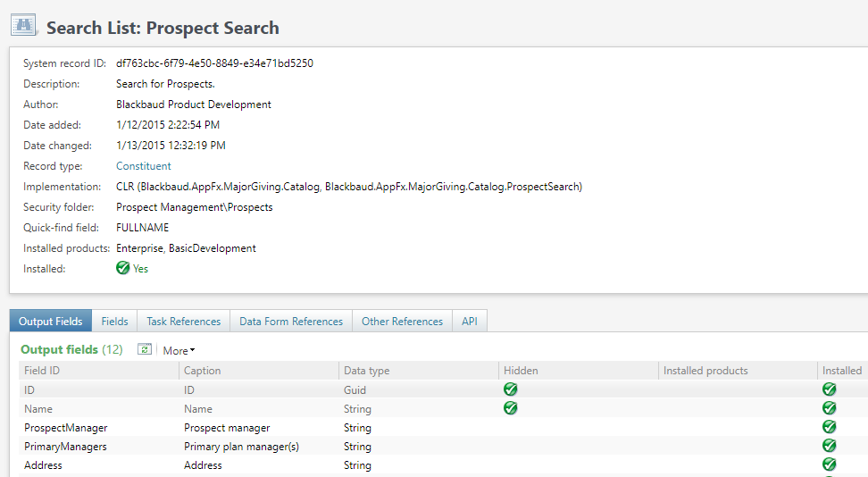Image resolution: width=868 pixels, height=477 pixels.
Task: Refresh the Output fields list
Action: (145, 350)
